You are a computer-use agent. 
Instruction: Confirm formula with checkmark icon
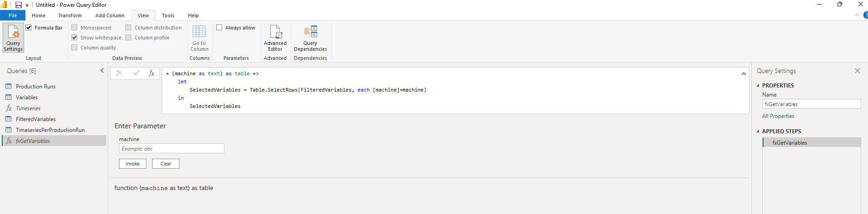136,73
